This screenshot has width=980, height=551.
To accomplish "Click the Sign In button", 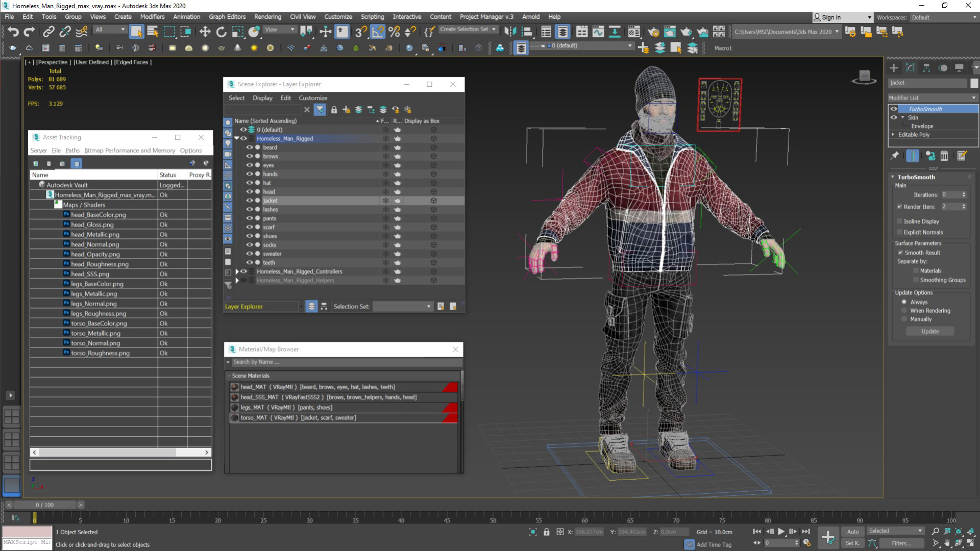I will pyautogui.click(x=842, y=17).
